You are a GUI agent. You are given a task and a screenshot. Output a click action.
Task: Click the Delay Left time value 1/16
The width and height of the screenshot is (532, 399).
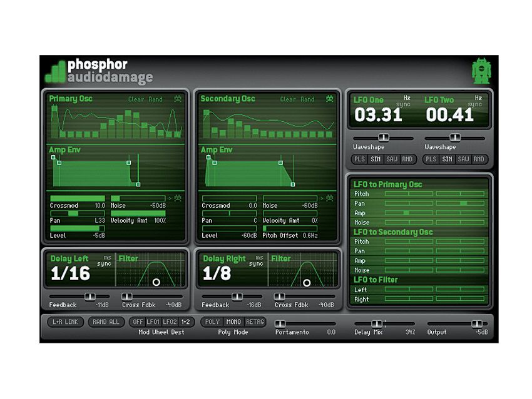[71, 273]
